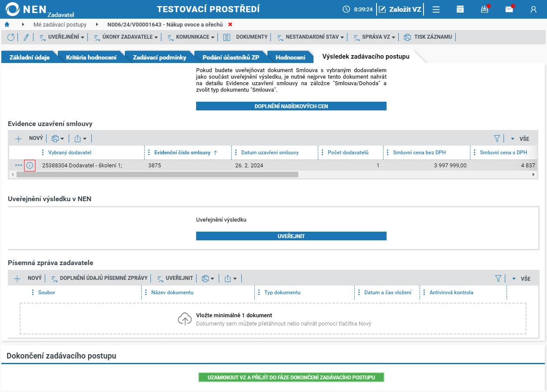
Task: Click the blue UVEŘEJNIT button under Uveřejnění výsledku
Action: click(291, 236)
